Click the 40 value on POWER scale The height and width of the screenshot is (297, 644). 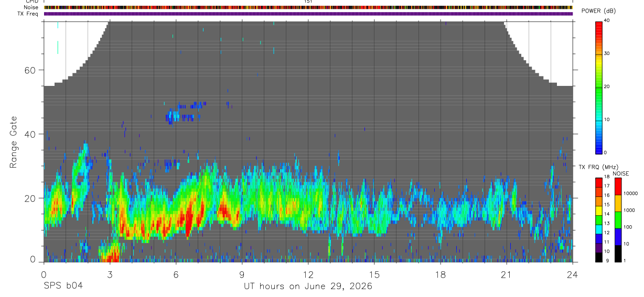point(607,20)
